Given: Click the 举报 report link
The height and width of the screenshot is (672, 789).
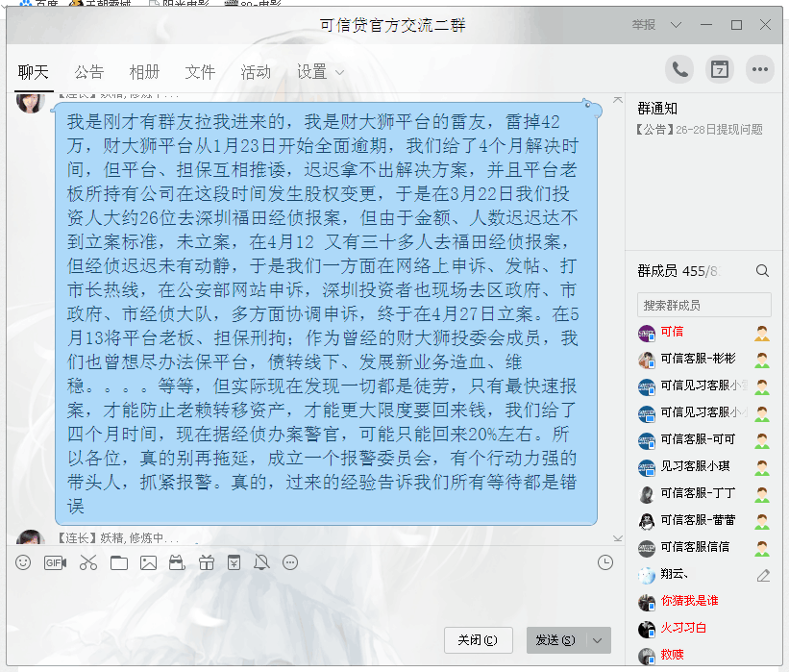Looking at the screenshot, I should tap(645, 25).
